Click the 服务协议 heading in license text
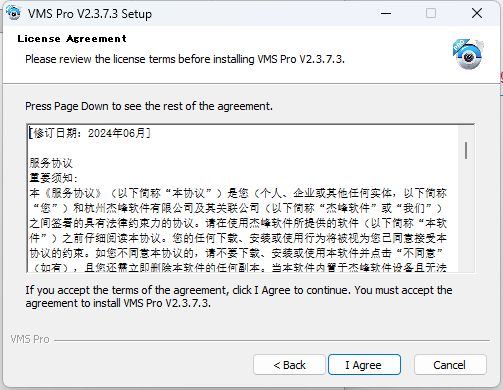 [51, 163]
